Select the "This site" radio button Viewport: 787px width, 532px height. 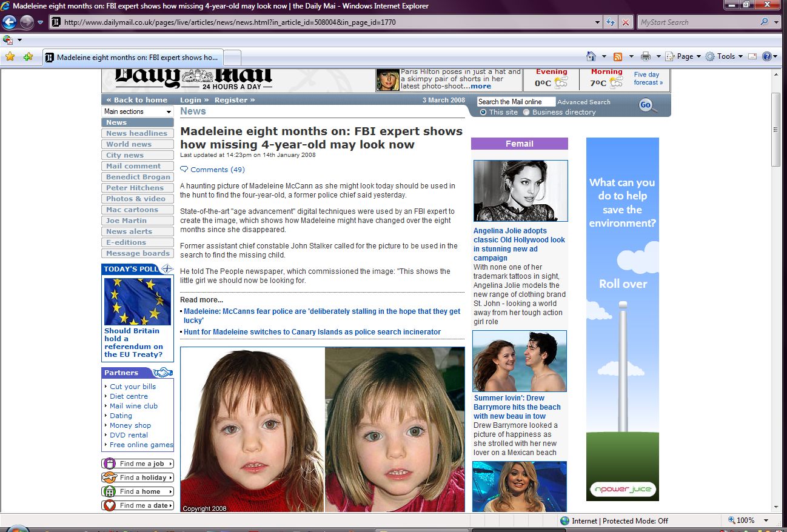click(x=483, y=112)
